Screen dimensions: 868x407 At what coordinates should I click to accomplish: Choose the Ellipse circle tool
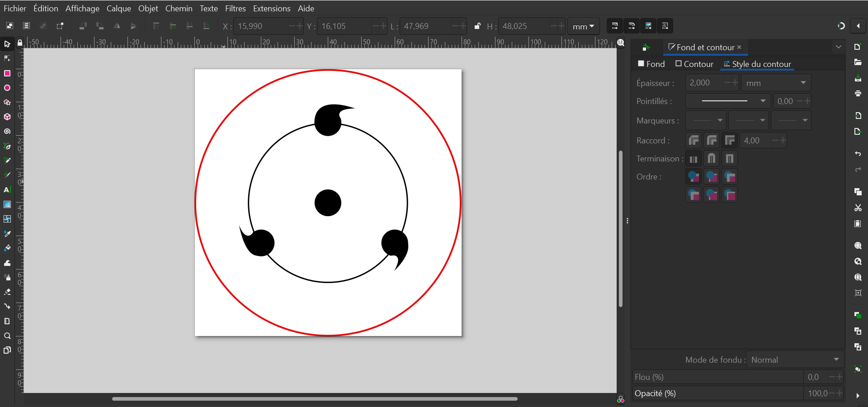[7, 88]
